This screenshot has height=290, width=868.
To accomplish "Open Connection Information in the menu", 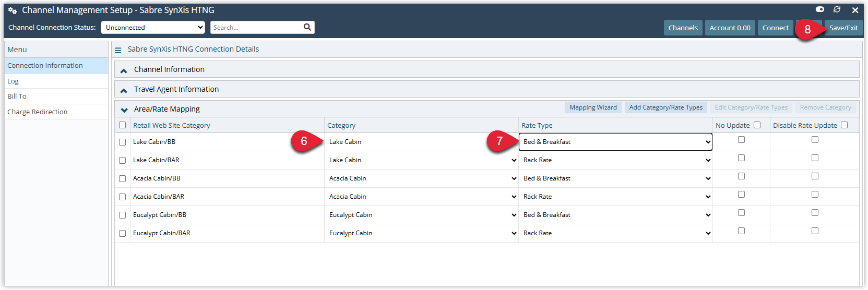I will (56, 65).
